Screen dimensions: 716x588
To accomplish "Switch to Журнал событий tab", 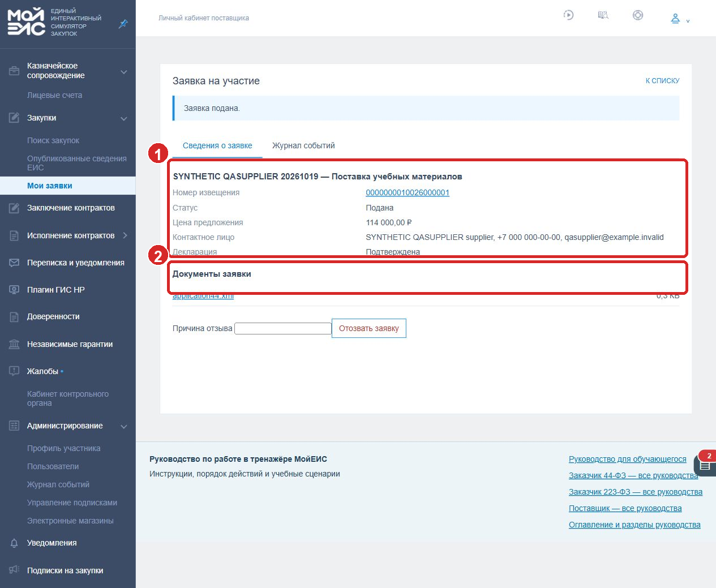I will click(x=303, y=145).
